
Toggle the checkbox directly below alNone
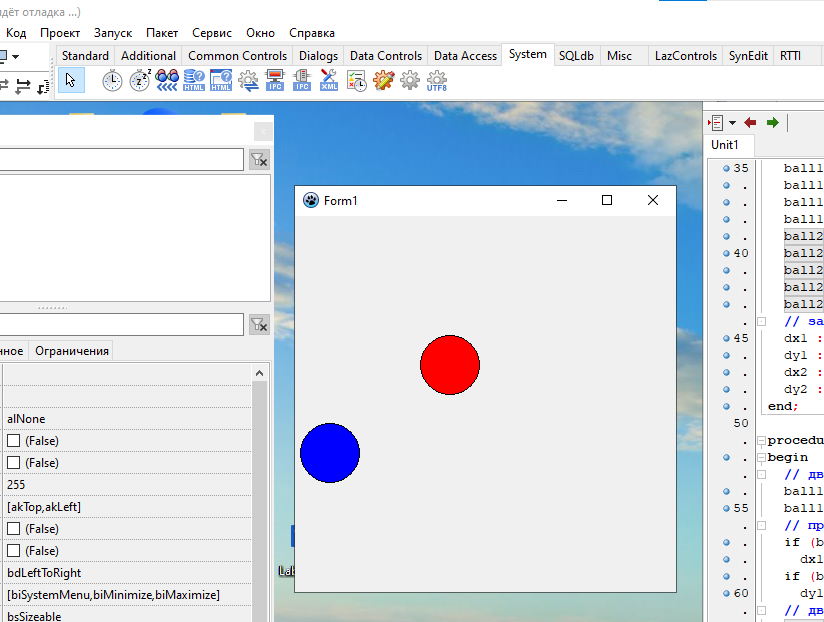(x=14, y=441)
